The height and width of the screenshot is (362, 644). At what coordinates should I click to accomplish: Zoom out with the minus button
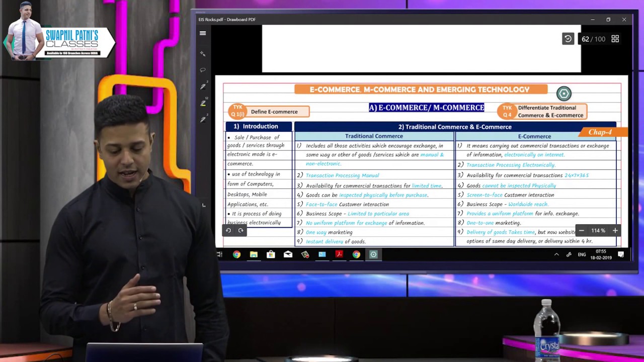581,231
